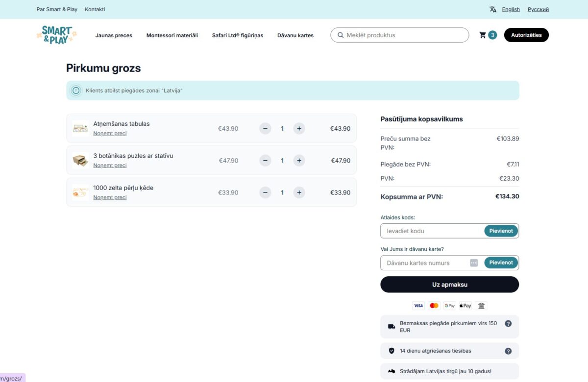Increase quantity of 3 botānikas puzles ar statīvu
The width and height of the screenshot is (588, 382).
[299, 160]
